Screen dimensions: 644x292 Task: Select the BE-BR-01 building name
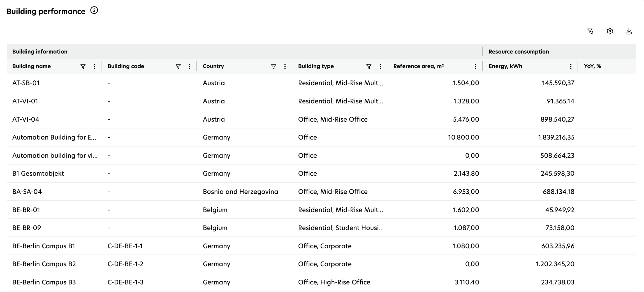point(26,210)
